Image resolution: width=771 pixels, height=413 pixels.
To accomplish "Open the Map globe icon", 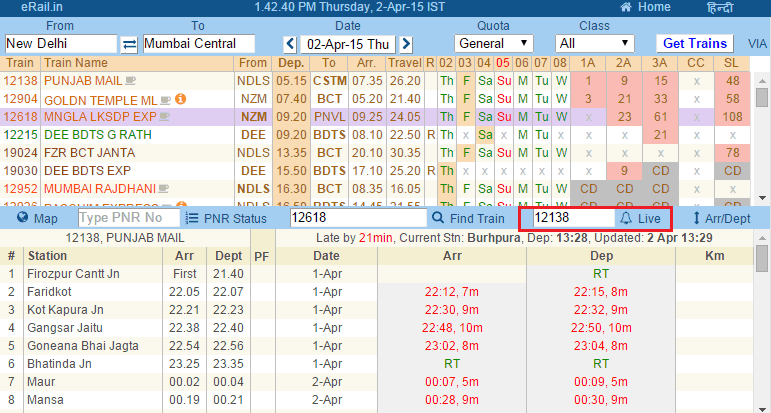I will [23, 217].
